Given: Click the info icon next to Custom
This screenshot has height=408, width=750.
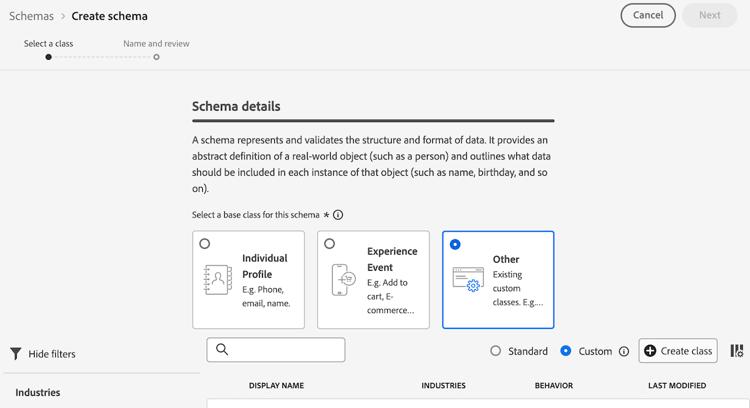Looking at the screenshot, I should 624,352.
